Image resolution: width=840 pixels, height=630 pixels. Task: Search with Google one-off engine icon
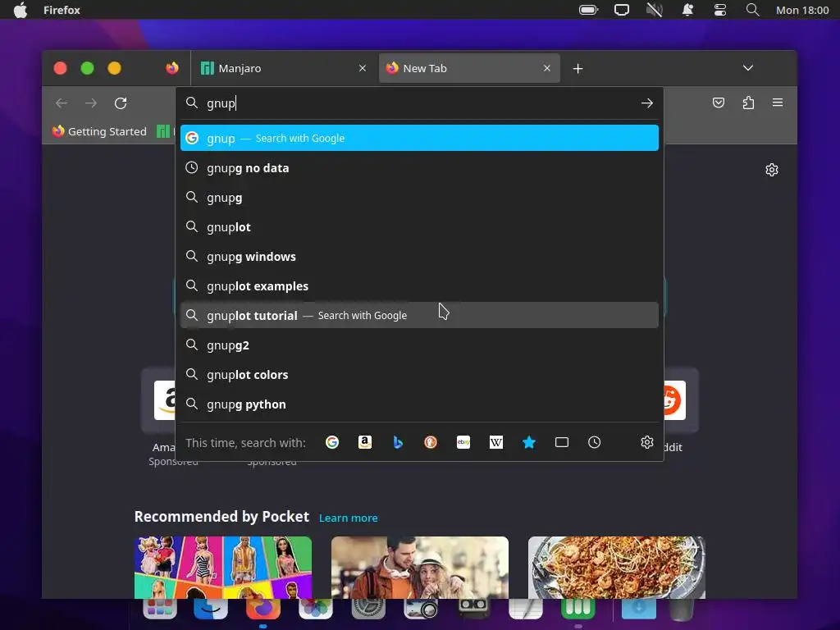tap(332, 442)
